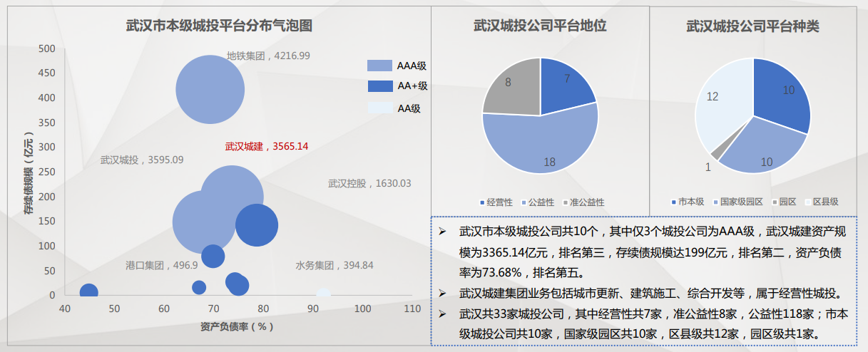The height and width of the screenshot is (352, 868).
Task: Click the y-axis tick value 350
Action: pyautogui.click(x=47, y=123)
